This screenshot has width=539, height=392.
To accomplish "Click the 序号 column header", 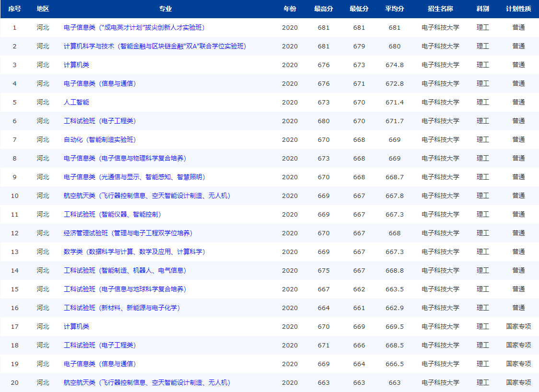I will click(14, 9).
